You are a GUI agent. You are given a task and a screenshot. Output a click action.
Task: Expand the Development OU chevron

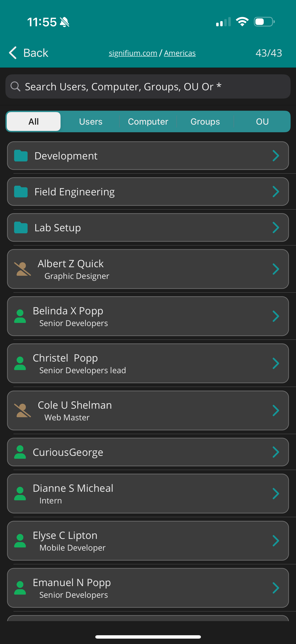276,156
